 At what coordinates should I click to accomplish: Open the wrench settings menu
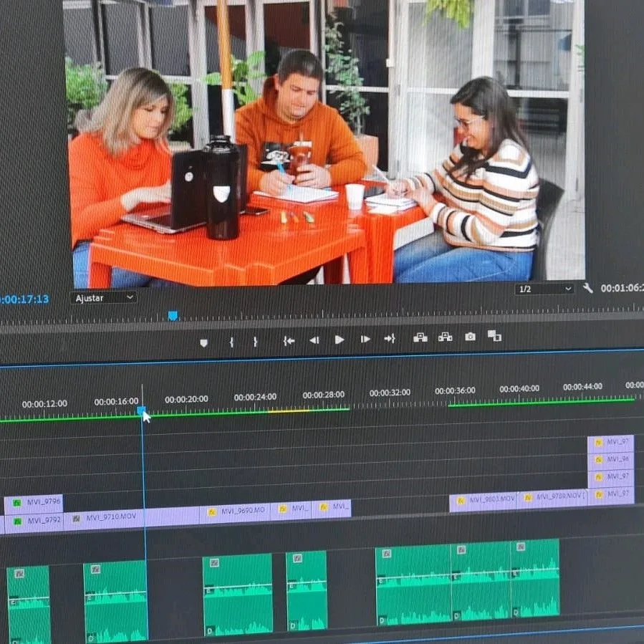click(x=588, y=288)
